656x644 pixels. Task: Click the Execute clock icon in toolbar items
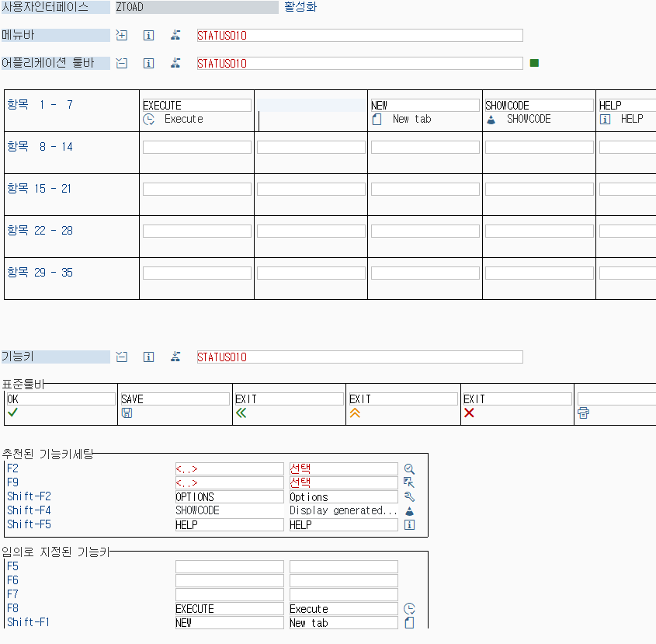(148, 120)
